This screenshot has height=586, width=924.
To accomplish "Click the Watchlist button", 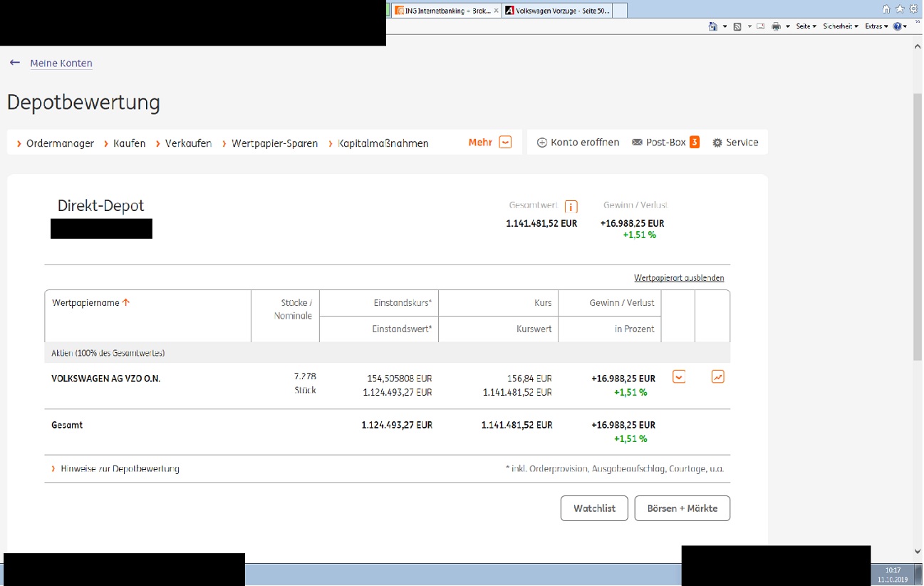I will tap(594, 508).
